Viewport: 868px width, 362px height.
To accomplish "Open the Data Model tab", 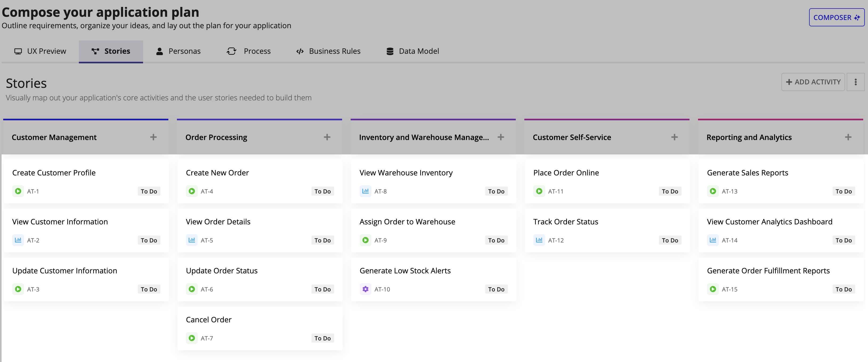I will coord(413,51).
